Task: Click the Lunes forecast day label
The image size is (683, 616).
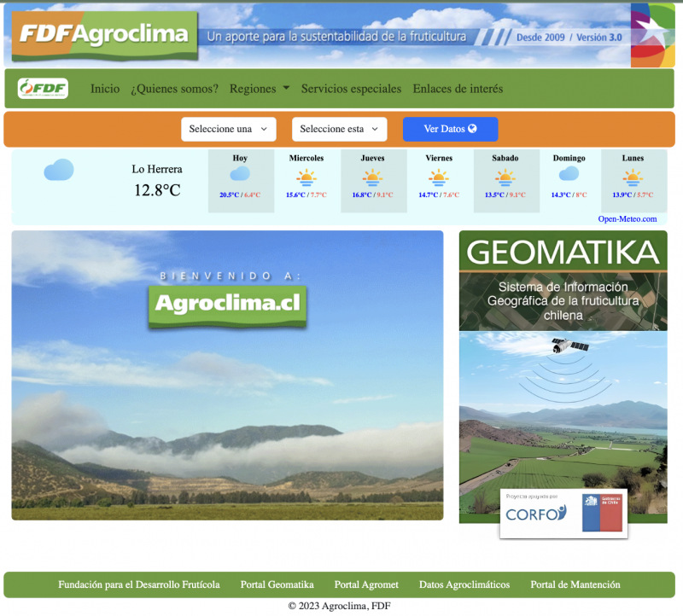Action: coord(633,158)
